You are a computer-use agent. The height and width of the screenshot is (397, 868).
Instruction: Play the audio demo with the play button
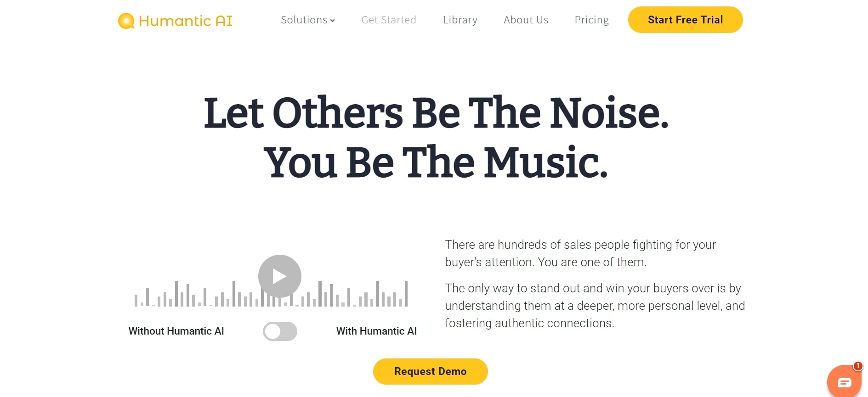click(x=279, y=276)
